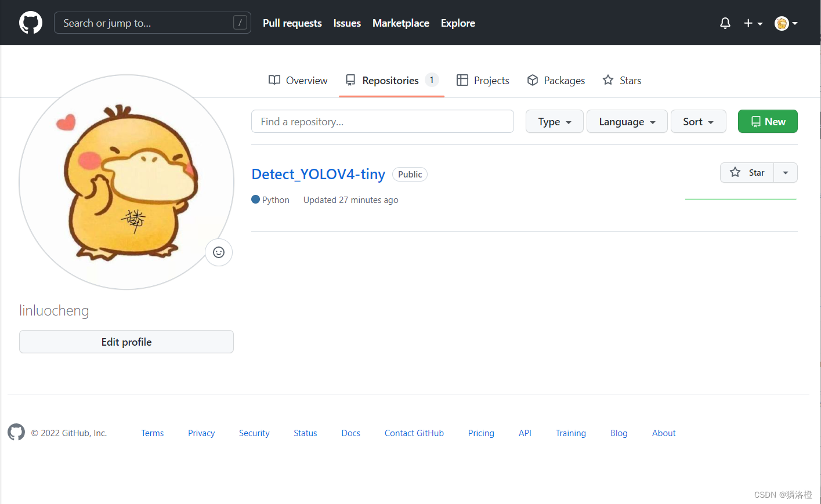Open Issues in the top navigation
Viewport: 821px width, 504px height.
(x=347, y=23)
